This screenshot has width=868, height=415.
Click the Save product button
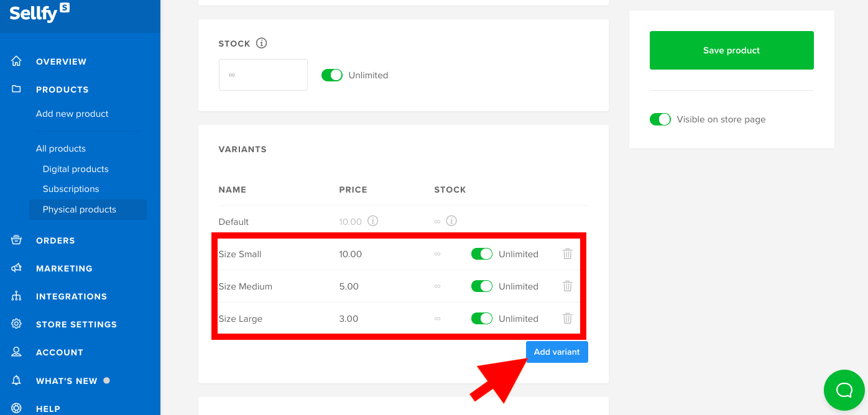731,50
